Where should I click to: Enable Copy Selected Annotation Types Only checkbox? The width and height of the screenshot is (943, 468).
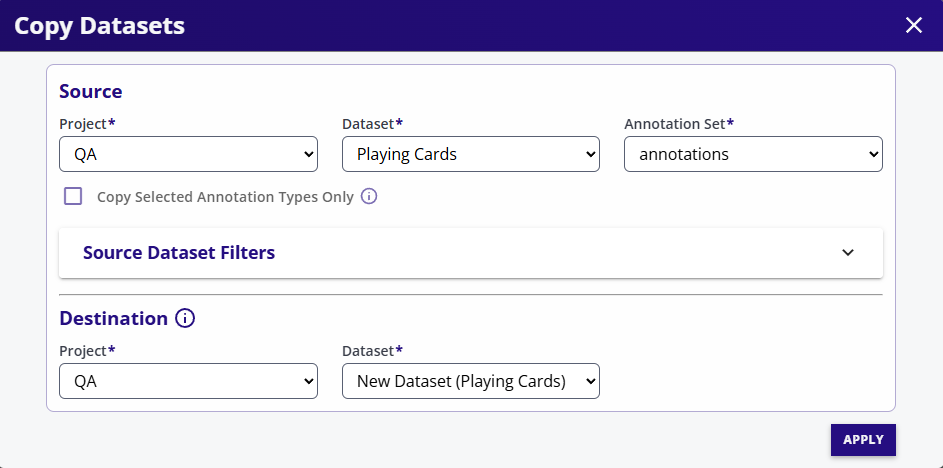pos(73,196)
